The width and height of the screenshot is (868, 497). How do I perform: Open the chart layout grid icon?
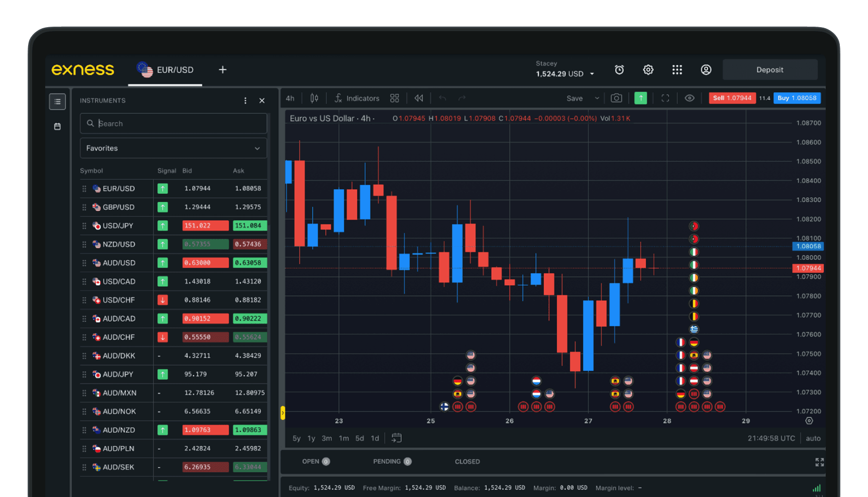(394, 98)
